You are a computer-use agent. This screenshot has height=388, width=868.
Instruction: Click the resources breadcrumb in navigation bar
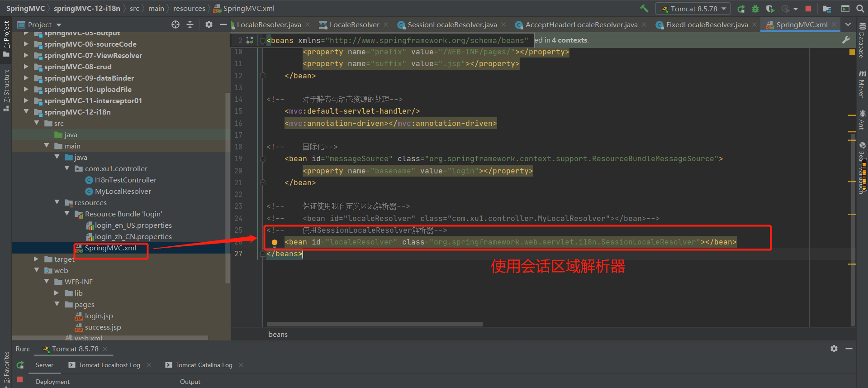189,8
